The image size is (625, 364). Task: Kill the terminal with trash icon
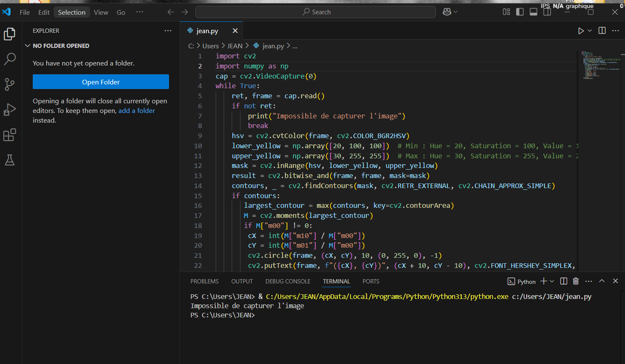576,281
